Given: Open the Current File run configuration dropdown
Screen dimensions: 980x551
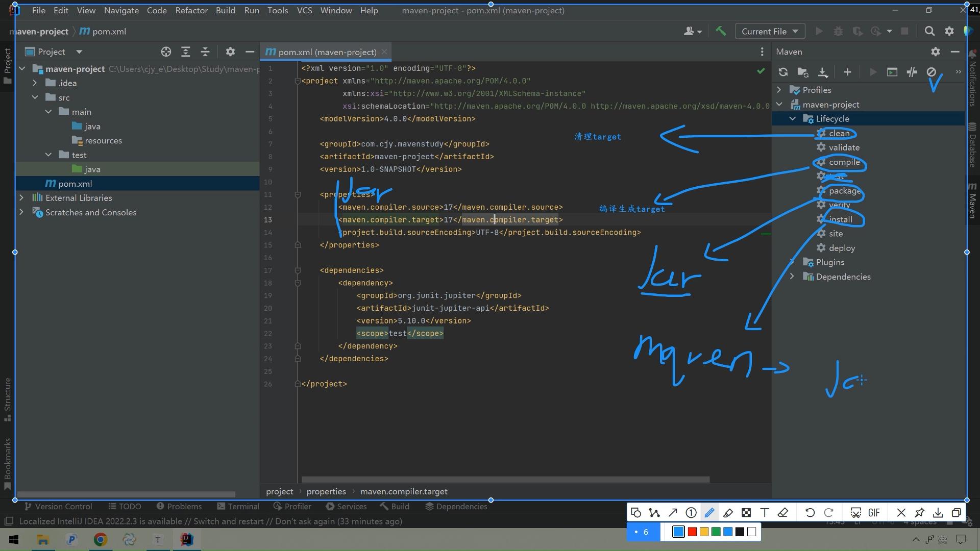Looking at the screenshot, I should pyautogui.click(x=770, y=31).
